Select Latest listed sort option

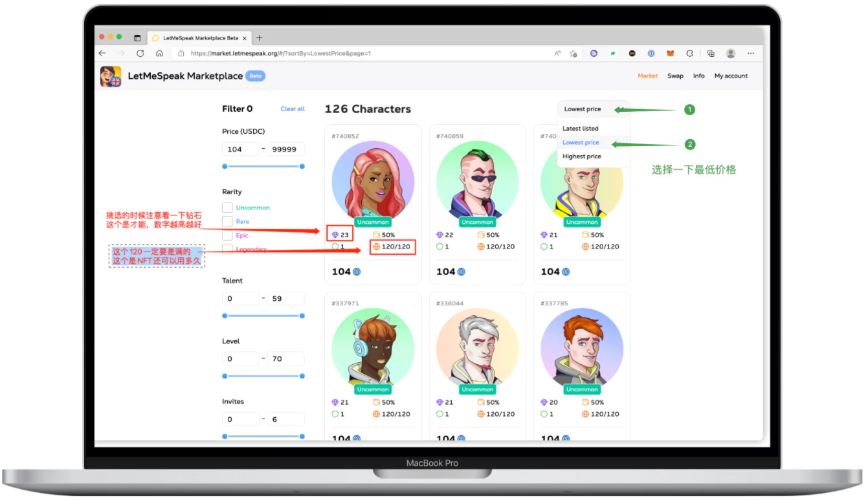click(581, 129)
